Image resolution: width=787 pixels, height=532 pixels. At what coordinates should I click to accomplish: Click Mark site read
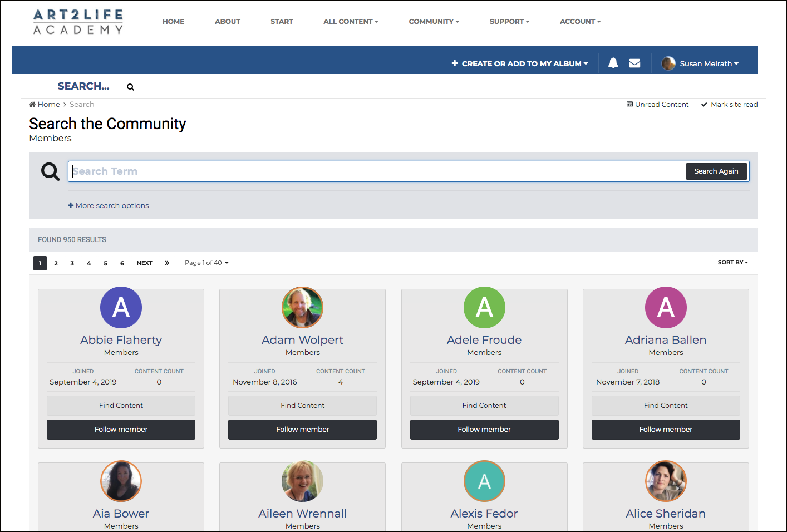click(729, 104)
